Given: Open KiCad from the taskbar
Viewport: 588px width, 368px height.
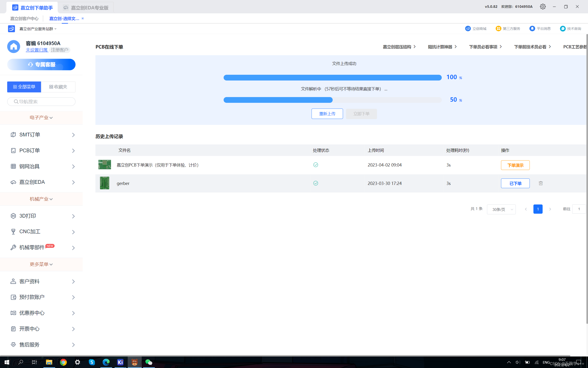Looking at the screenshot, I should coord(120,362).
